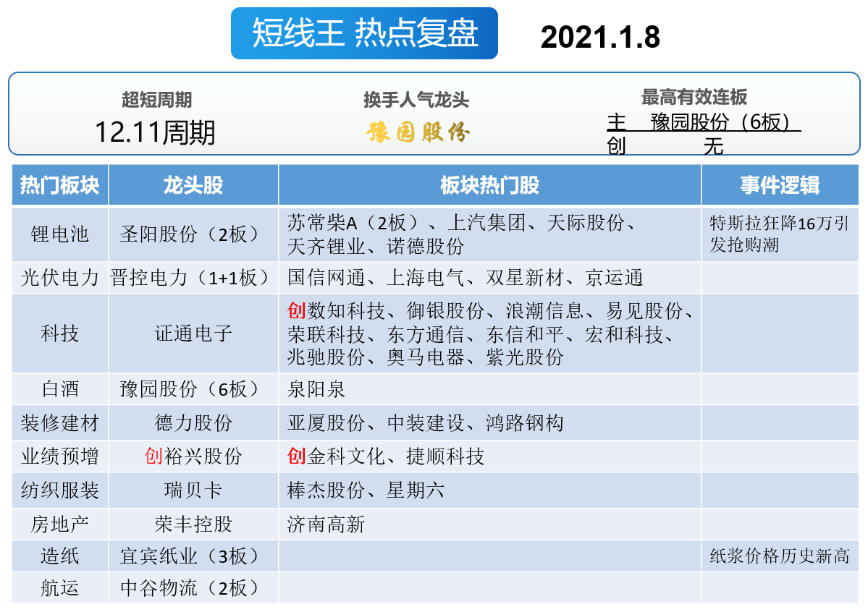Select the 瑞贝卡 leader cell

193,490
